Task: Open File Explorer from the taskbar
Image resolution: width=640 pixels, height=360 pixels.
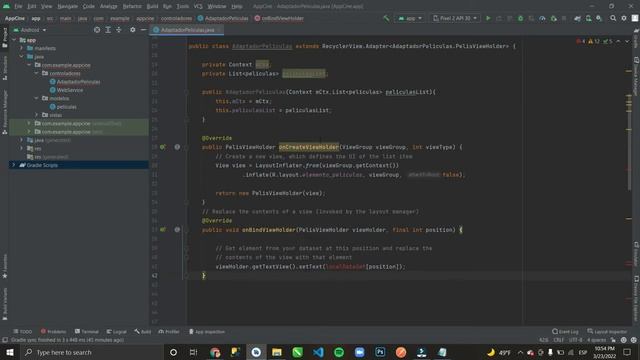Action: coord(277,352)
